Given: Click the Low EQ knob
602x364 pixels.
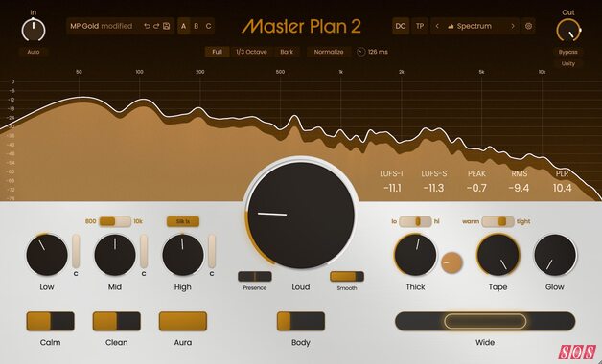Looking at the screenshot, I should (x=47, y=255).
